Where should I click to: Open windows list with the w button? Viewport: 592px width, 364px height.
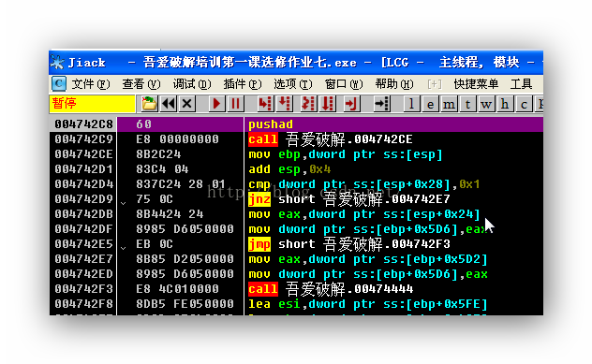click(486, 104)
